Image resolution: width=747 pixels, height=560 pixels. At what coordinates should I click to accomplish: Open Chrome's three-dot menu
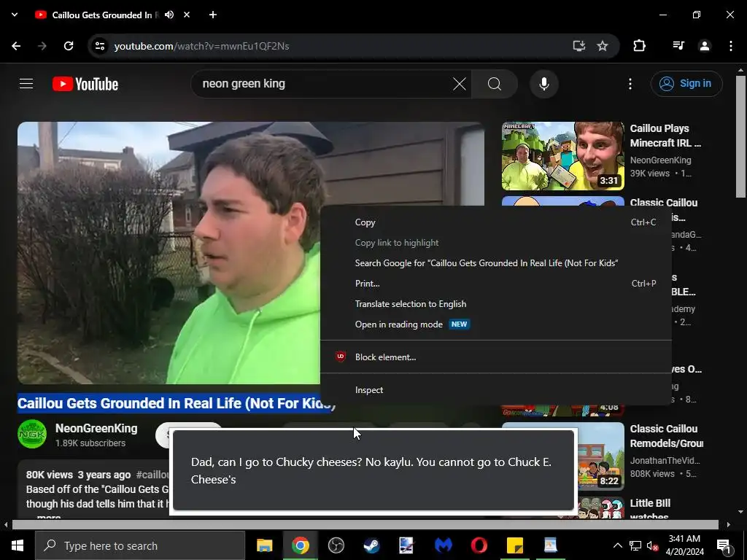tap(731, 46)
